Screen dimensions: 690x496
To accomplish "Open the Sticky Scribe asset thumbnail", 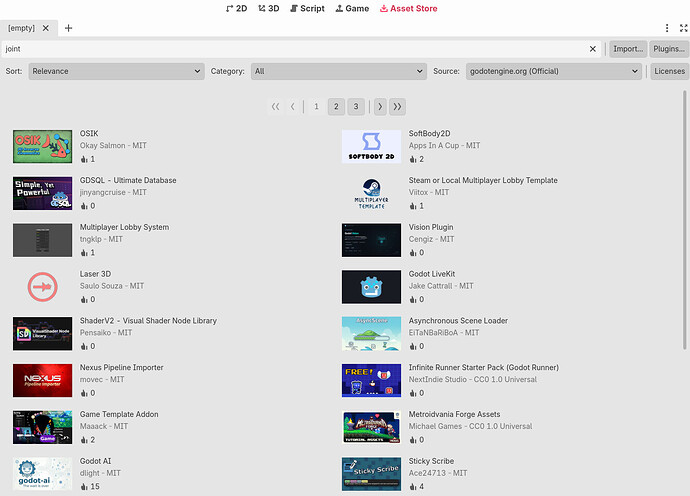I will pos(371,474).
